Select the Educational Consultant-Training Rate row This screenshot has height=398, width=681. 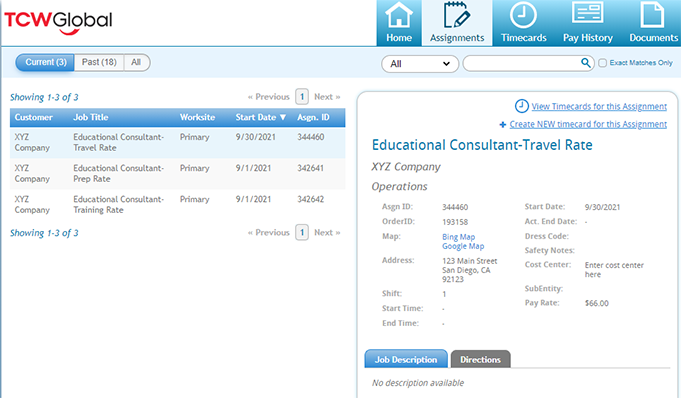click(178, 204)
